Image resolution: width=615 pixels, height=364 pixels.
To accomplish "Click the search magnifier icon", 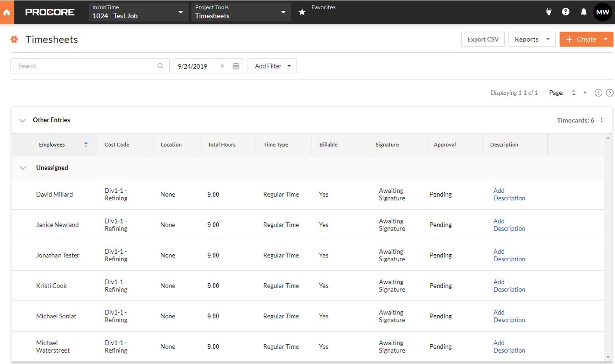I will coord(160,66).
